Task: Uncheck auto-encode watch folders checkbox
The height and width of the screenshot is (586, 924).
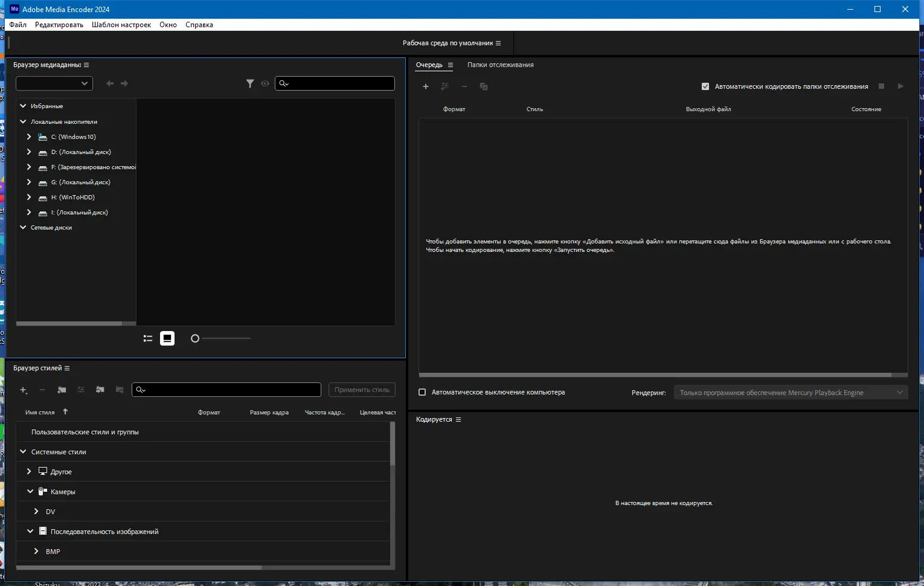Action: pos(705,86)
